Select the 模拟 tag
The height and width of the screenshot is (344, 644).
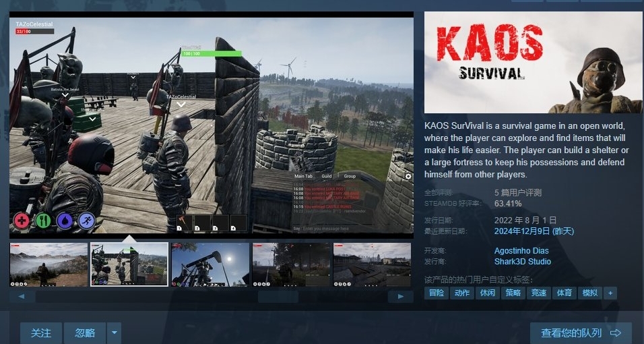coord(590,293)
